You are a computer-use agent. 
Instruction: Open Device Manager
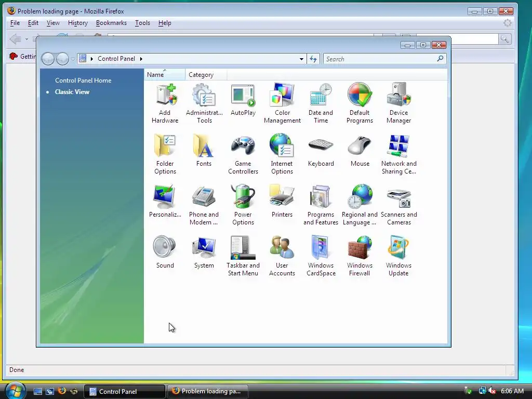click(x=398, y=103)
